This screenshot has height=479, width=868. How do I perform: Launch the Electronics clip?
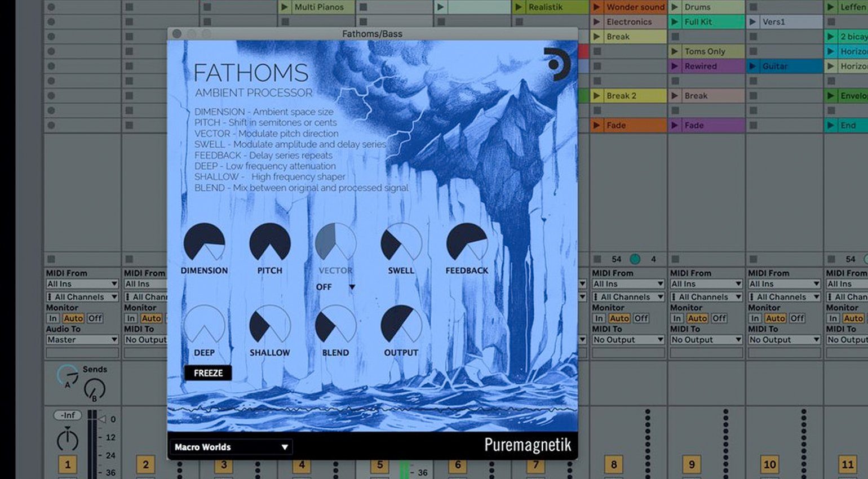coord(596,21)
